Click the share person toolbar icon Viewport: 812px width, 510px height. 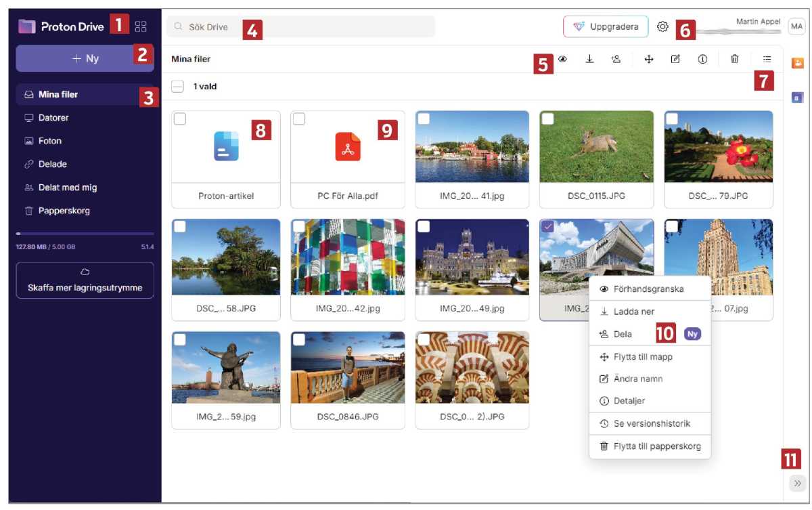tap(616, 60)
